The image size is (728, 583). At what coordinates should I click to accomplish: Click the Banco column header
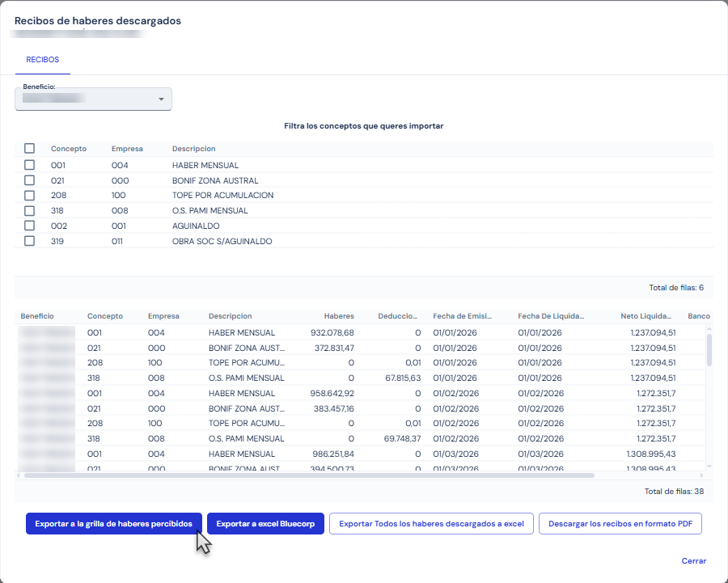coord(699,316)
